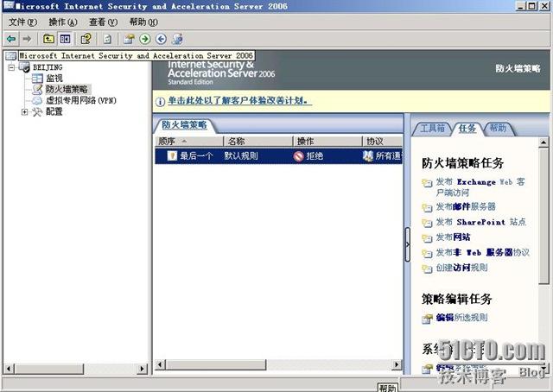Viewport: 553px width, 392px height.
Task: Collapse the task pane with side arrow
Action: 407,244
